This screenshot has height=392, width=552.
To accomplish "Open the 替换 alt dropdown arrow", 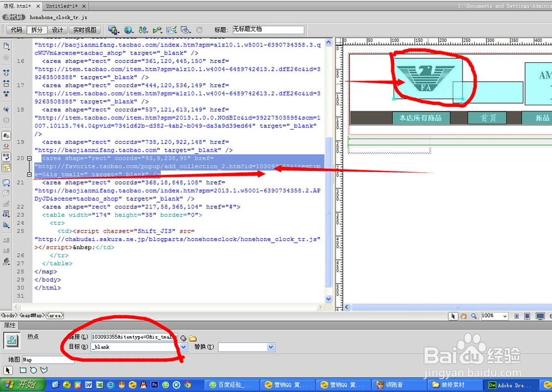I will (270, 347).
